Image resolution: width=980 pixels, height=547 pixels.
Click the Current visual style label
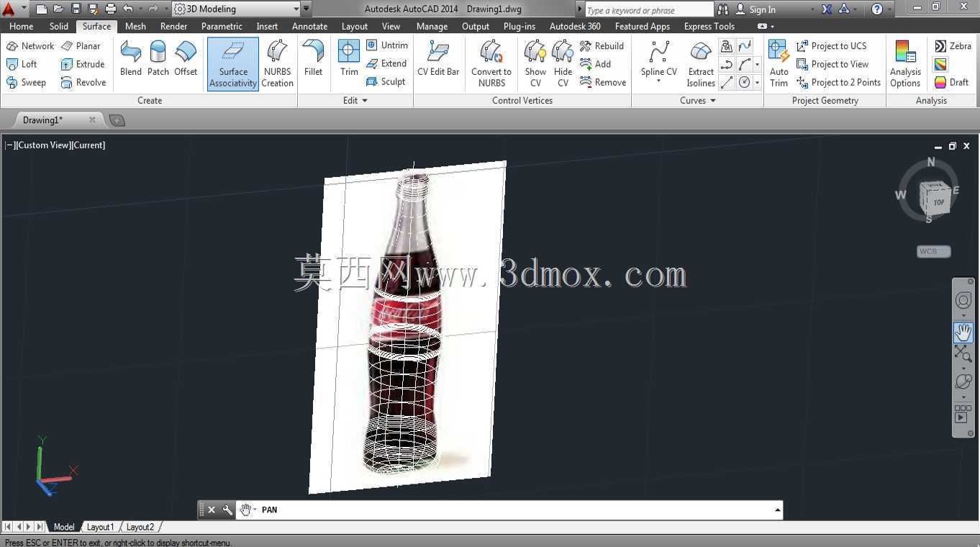89,145
